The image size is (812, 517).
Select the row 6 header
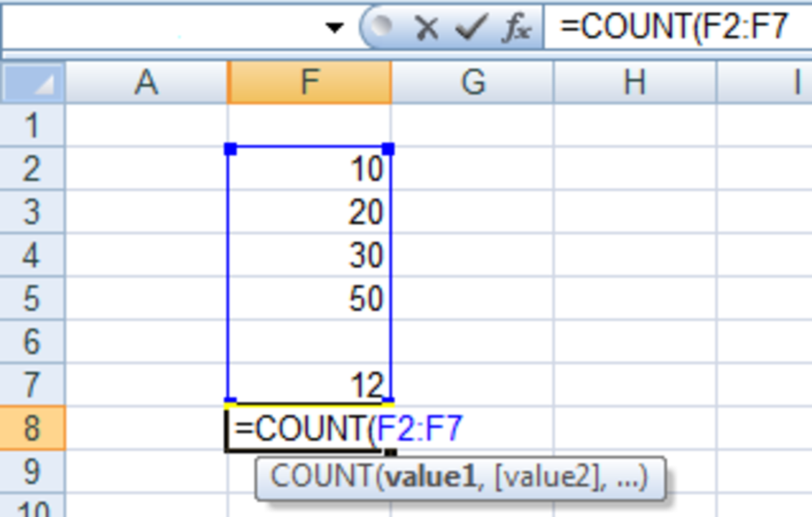click(x=32, y=342)
